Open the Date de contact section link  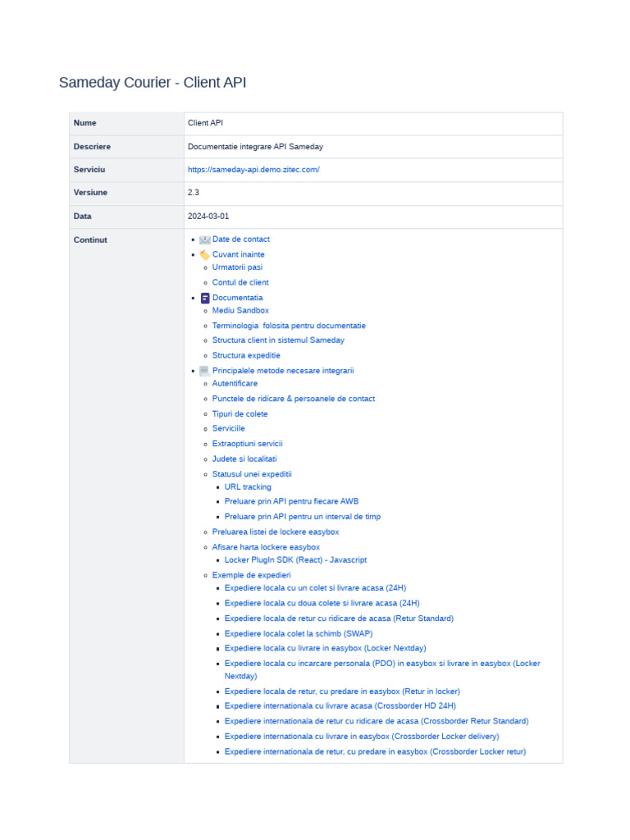241,240
